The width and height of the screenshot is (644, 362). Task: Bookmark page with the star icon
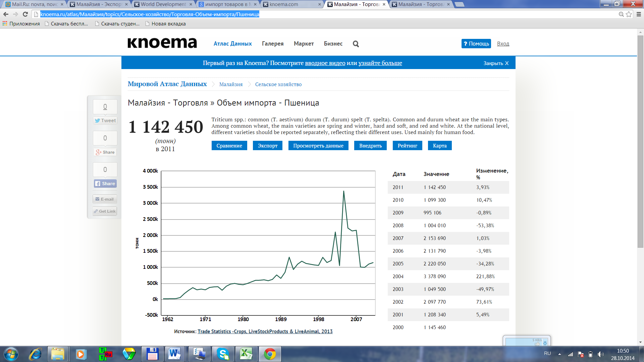pyautogui.click(x=629, y=14)
